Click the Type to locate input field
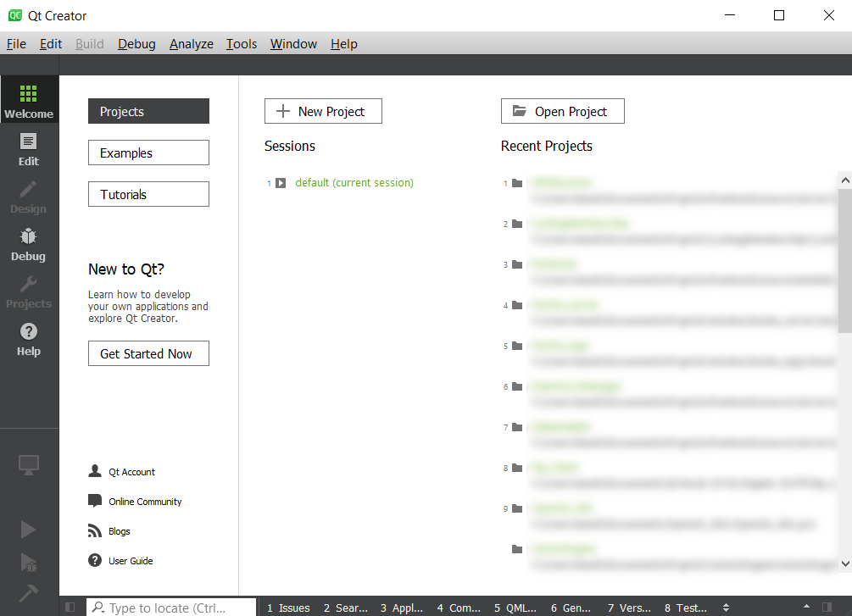 coord(171,608)
